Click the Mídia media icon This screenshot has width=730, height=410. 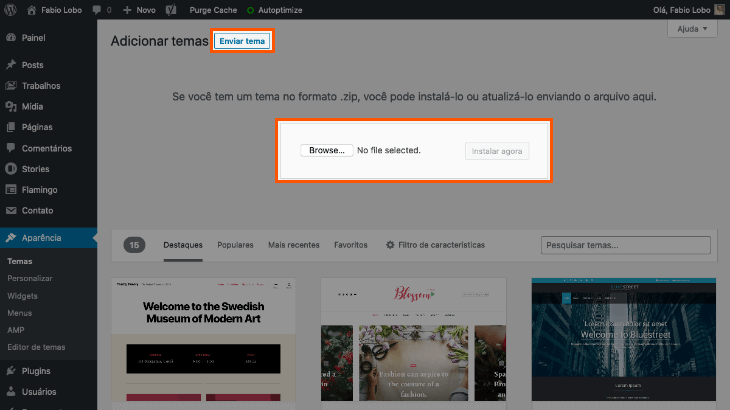(11, 107)
